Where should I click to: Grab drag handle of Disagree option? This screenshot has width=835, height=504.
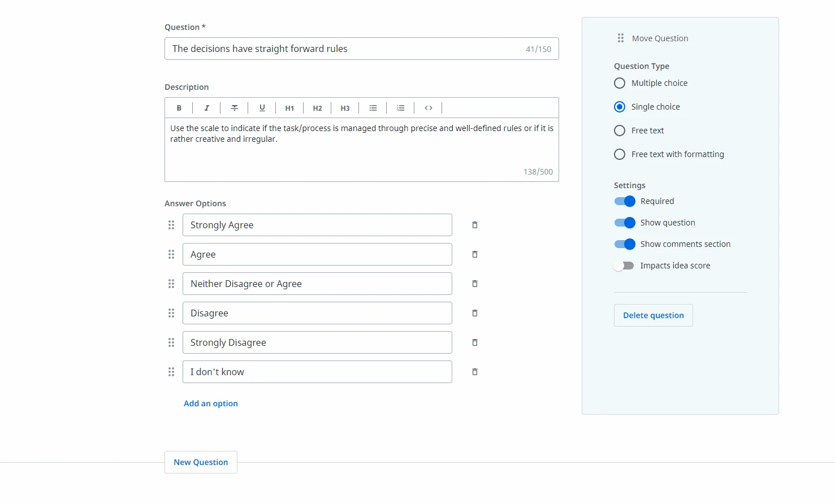coord(171,313)
